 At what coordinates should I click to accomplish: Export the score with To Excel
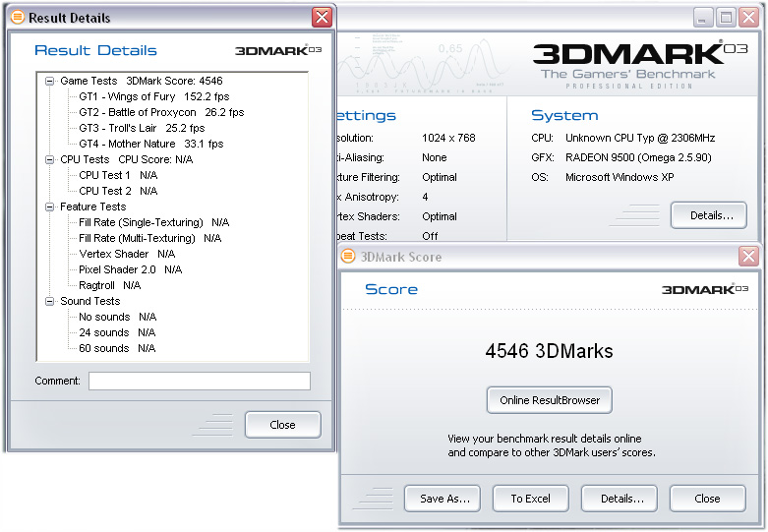point(531,499)
